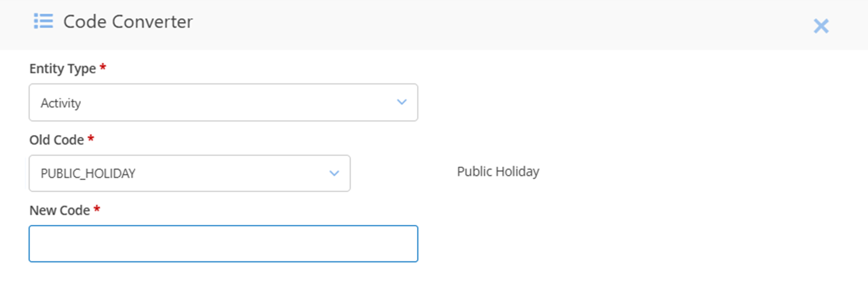The width and height of the screenshot is (868, 291).
Task: Click the red asterisk beside New Code
Action: point(97,209)
